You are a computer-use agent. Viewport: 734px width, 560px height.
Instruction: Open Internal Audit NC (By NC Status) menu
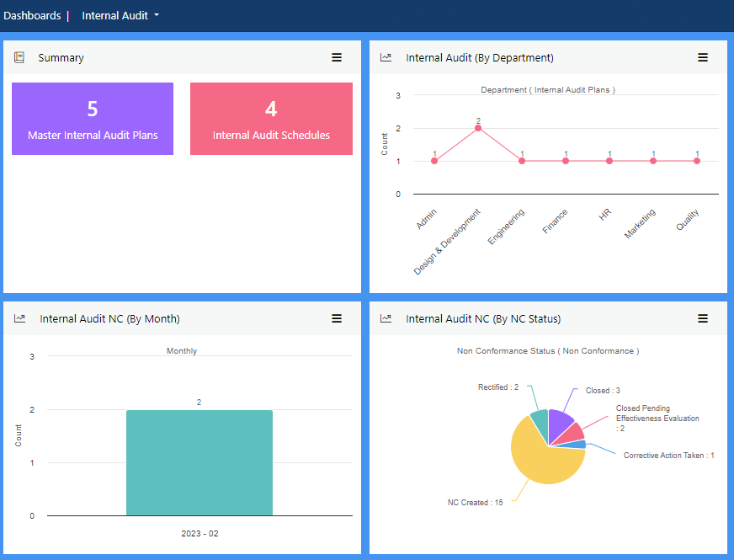(703, 318)
